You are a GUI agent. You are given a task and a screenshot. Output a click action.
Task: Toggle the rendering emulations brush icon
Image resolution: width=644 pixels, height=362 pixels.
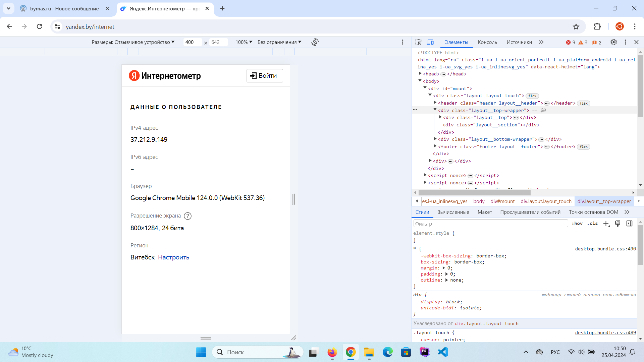pos(618,224)
